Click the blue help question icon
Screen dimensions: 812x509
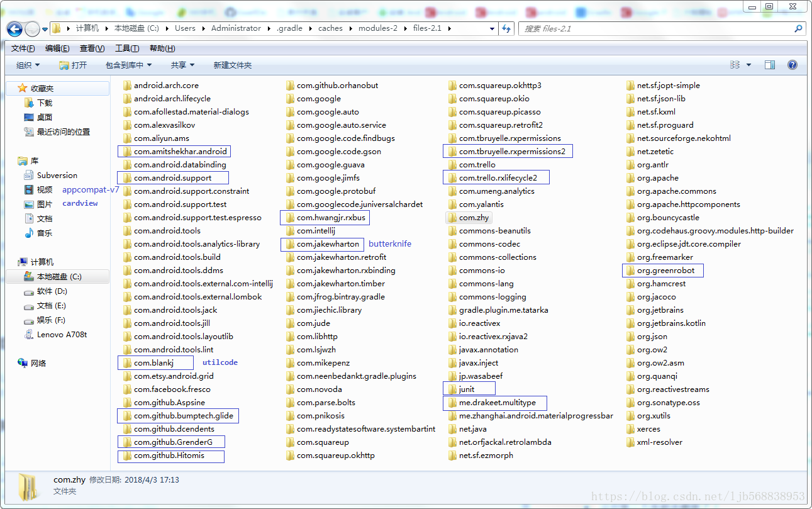pyautogui.click(x=793, y=65)
